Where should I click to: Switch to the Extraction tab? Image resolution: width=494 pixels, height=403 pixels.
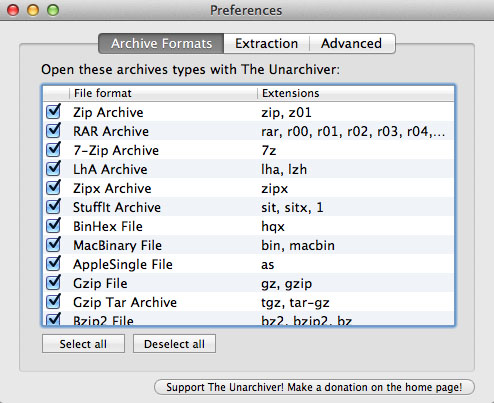click(x=266, y=43)
